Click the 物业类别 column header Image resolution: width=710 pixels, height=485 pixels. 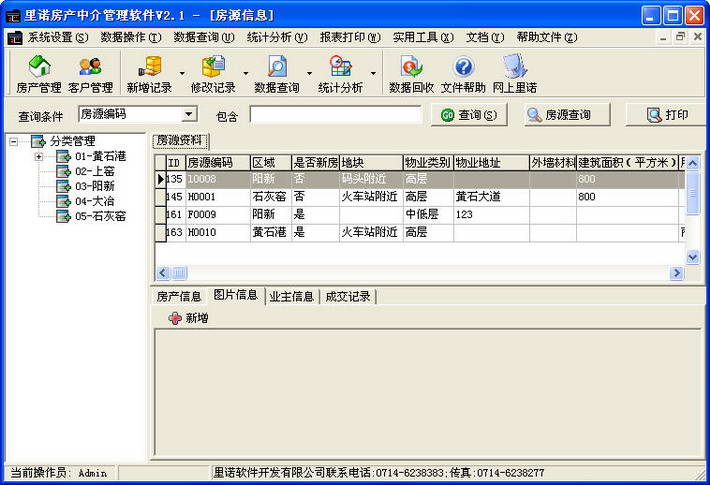pos(428,163)
